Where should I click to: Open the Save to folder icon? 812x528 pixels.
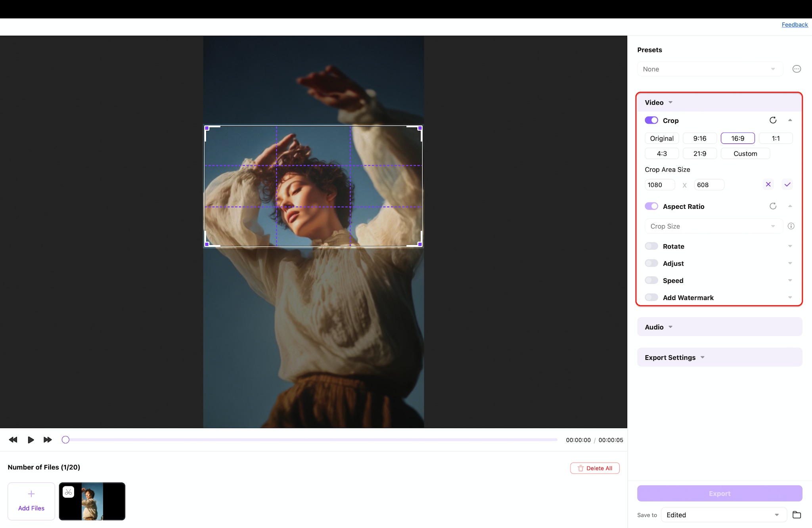pyautogui.click(x=797, y=515)
